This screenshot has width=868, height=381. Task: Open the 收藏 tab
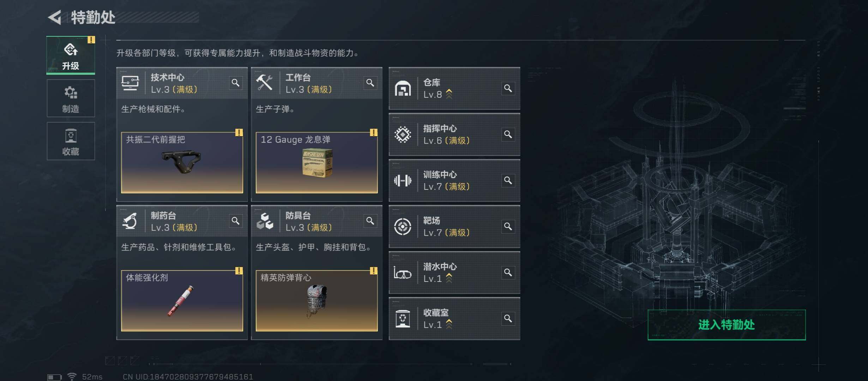click(x=71, y=141)
